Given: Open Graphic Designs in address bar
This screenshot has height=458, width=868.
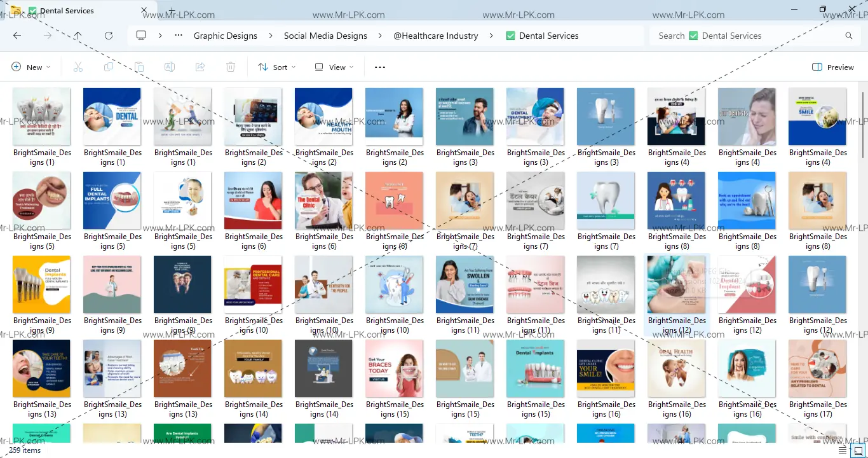Looking at the screenshot, I should (x=226, y=36).
